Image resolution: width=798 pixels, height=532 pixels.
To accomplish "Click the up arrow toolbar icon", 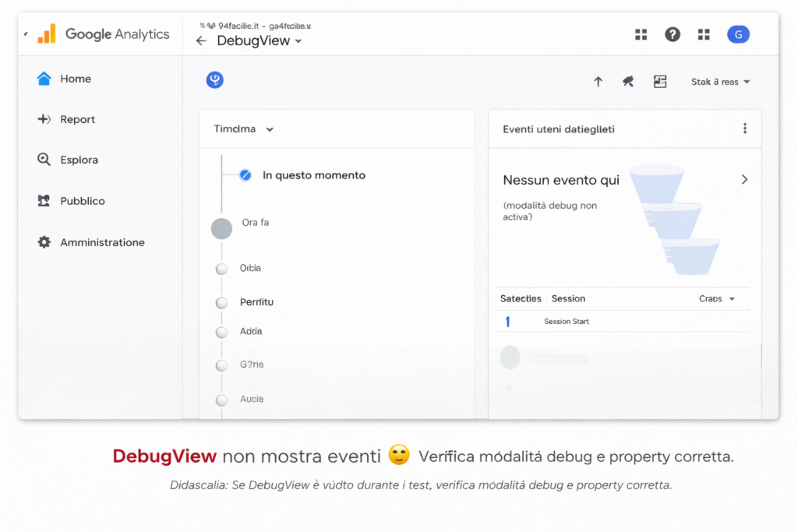I will [x=598, y=81].
